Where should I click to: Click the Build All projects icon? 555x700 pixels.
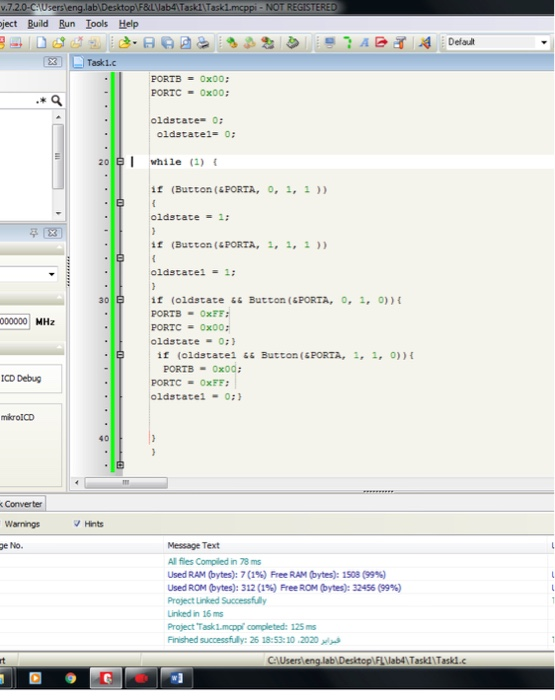tap(250, 42)
